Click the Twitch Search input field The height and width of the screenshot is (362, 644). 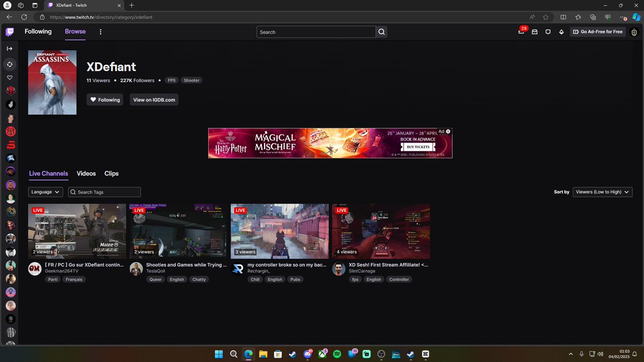coord(316,32)
